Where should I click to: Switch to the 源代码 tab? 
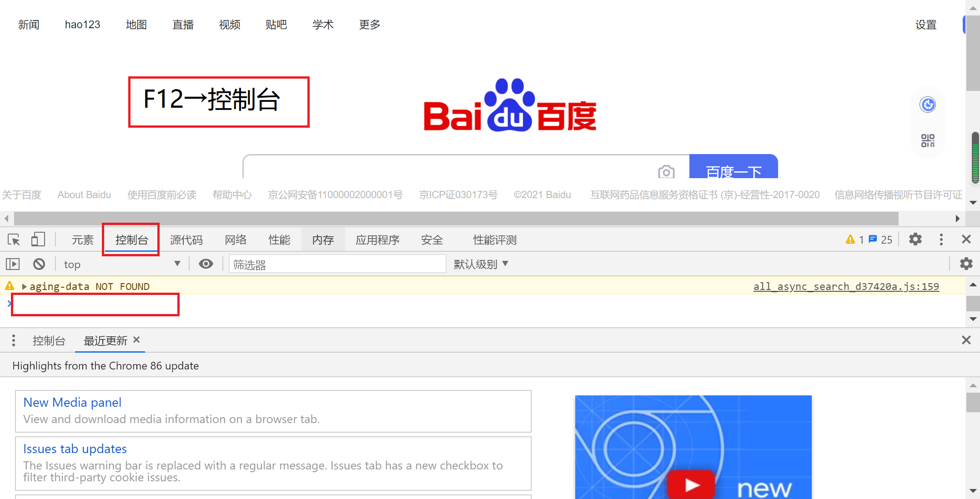click(x=186, y=240)
